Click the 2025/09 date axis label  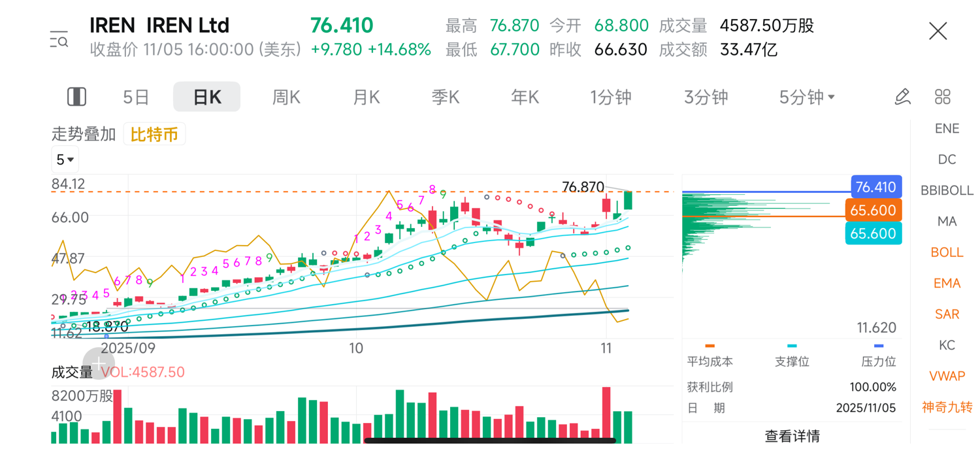(127, 348)
